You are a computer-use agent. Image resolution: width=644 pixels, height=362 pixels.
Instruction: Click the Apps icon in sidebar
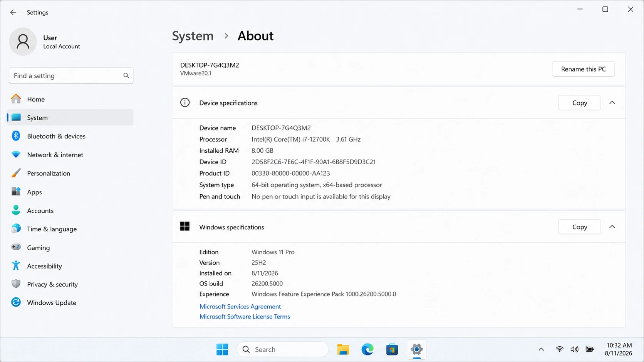16,192
